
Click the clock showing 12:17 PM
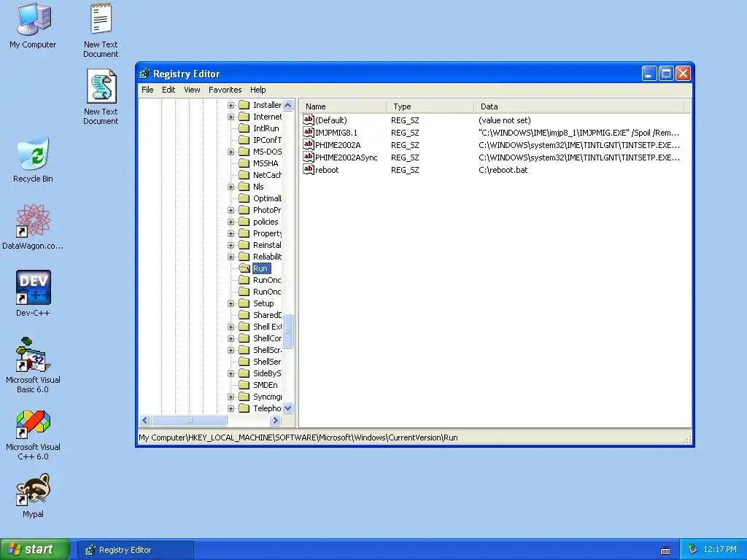(x=720, y=550)
